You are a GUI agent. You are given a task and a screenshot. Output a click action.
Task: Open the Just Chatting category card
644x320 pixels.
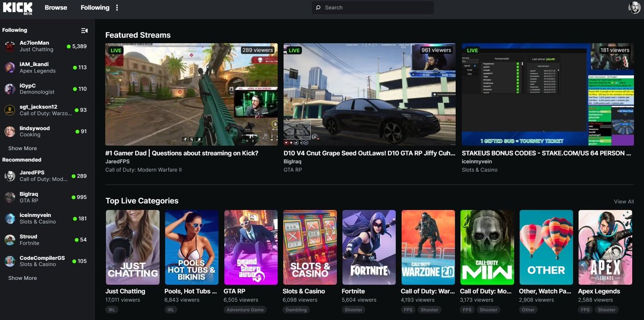pos(133,247)
